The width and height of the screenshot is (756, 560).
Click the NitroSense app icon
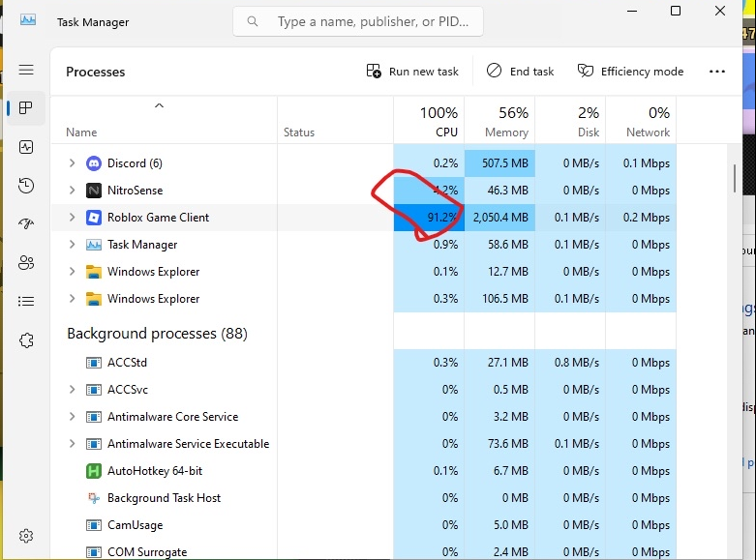point(94,191)
